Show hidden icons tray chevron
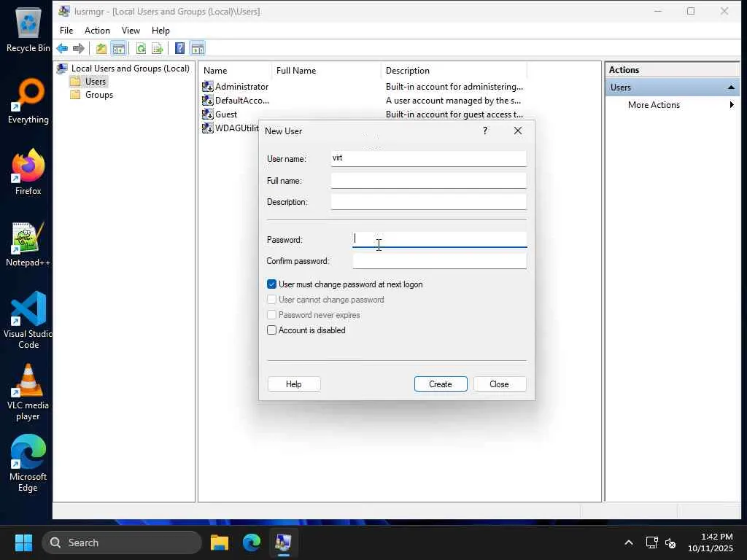 [629, 542]
